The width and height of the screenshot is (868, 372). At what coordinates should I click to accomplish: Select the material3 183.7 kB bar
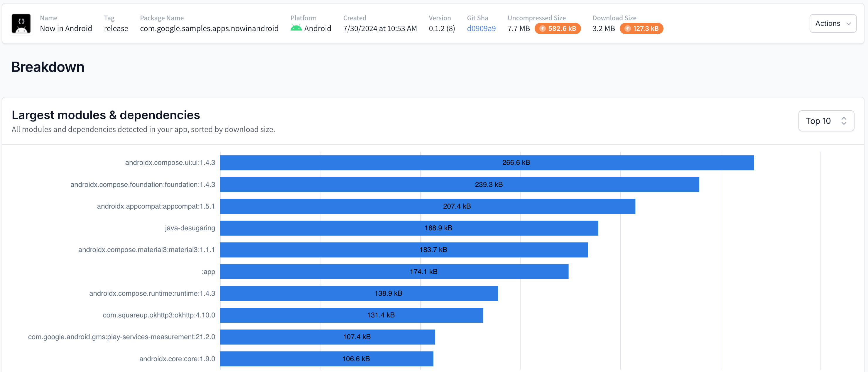tap(404, 250)
